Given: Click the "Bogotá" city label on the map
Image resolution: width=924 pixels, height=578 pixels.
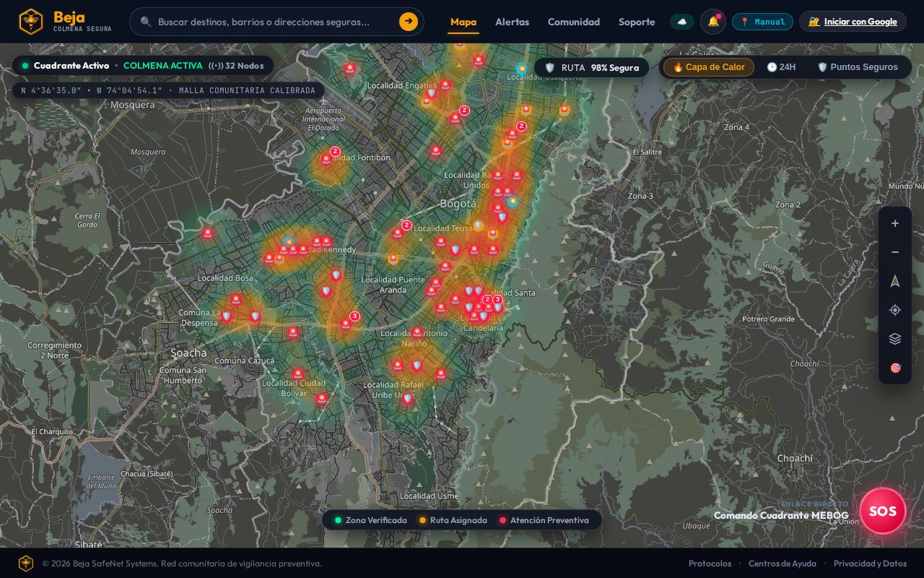Looking at the screenshot, I should click(458, 204).
